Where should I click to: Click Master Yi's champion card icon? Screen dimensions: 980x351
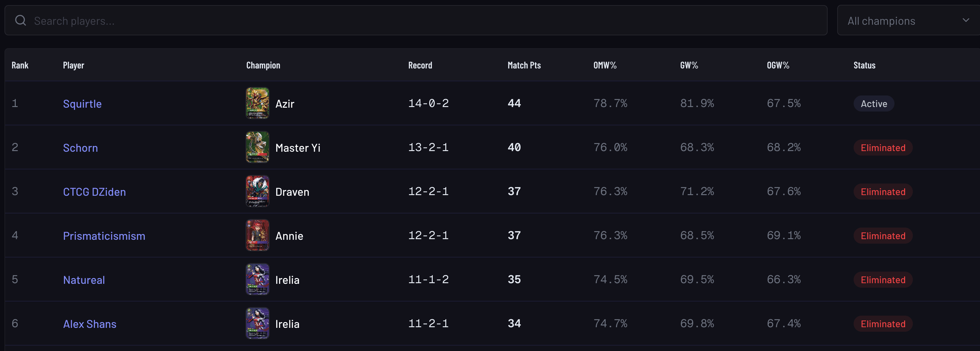[x=258, y=147]
